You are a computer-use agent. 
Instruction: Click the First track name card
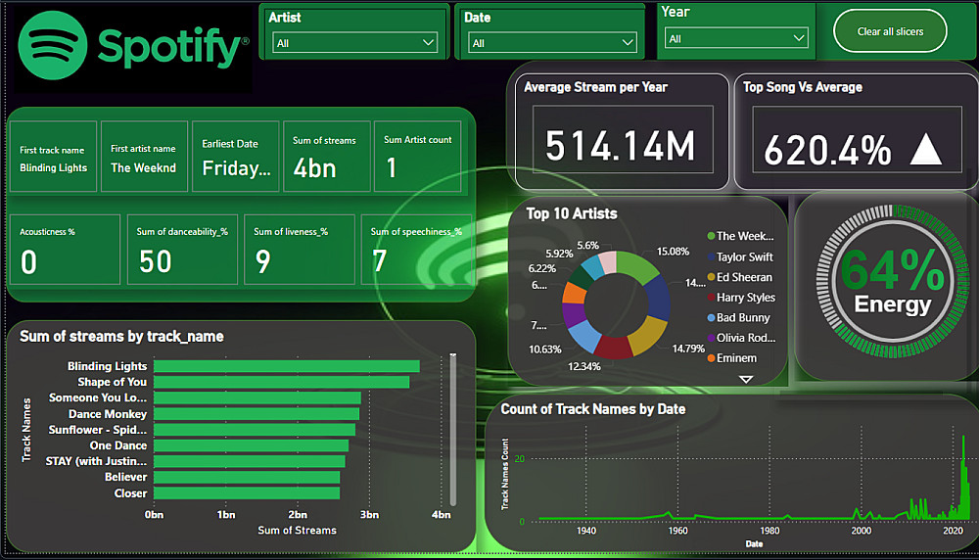click(53, 157)
